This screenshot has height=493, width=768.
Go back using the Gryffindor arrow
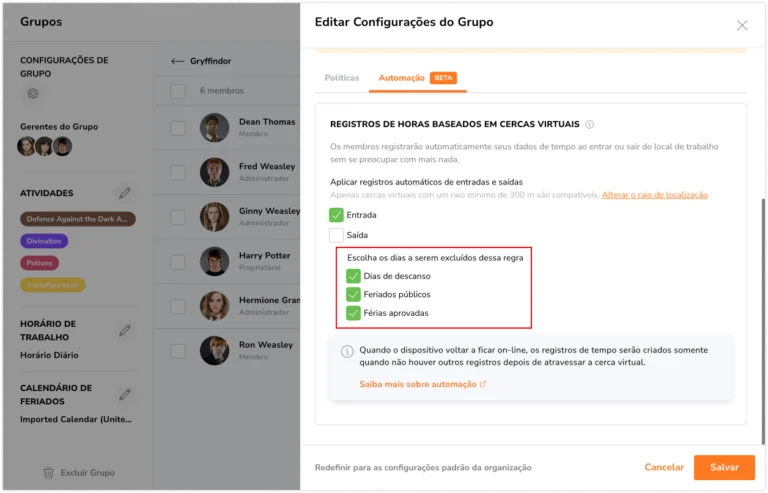[x=178, y=61]
